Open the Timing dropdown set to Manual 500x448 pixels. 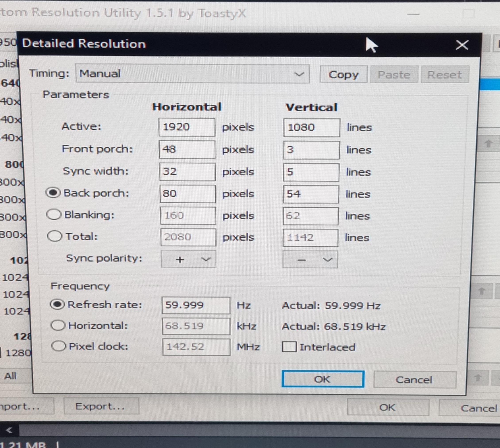(x=192, y=74)
